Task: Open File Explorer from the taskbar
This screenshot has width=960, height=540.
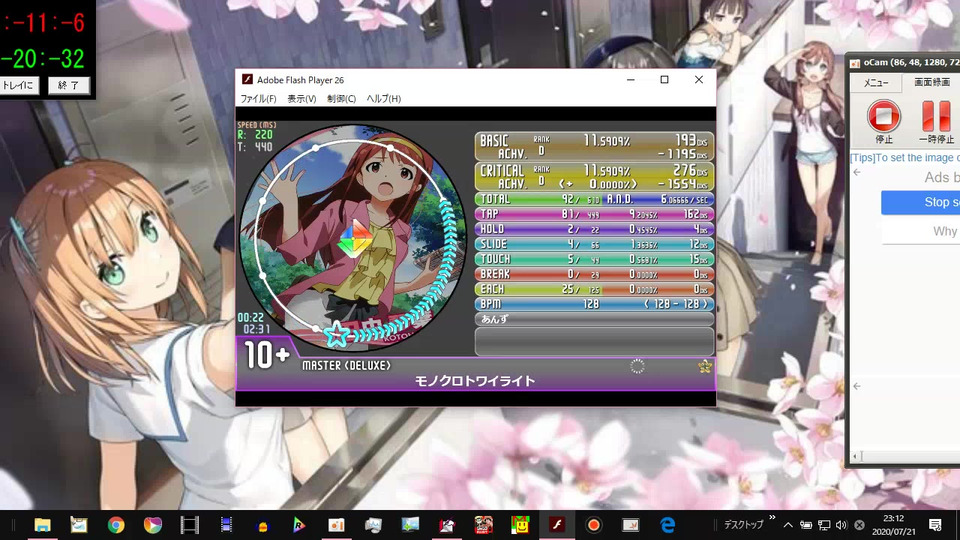Action: click(x=42, y=525)
